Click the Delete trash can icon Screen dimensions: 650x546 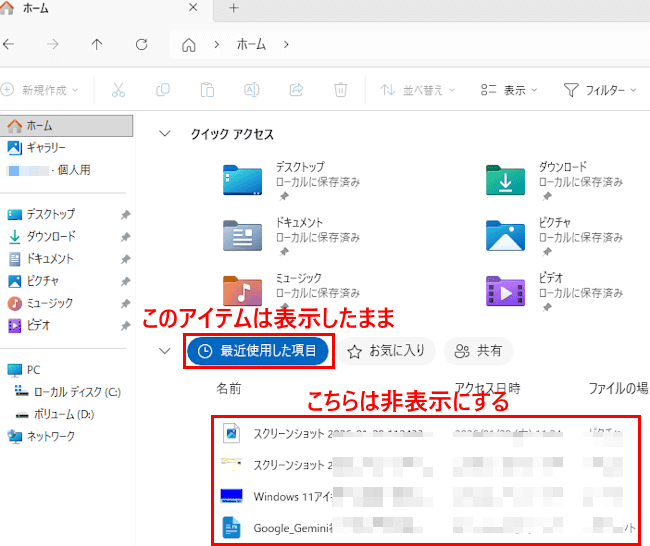341,90
